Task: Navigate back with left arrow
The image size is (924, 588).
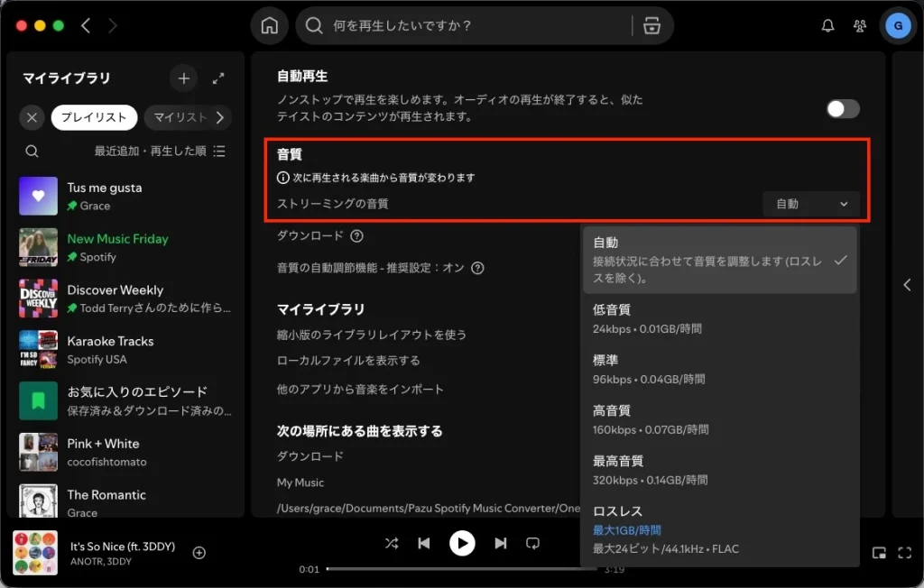Action: tap(86, 25)
